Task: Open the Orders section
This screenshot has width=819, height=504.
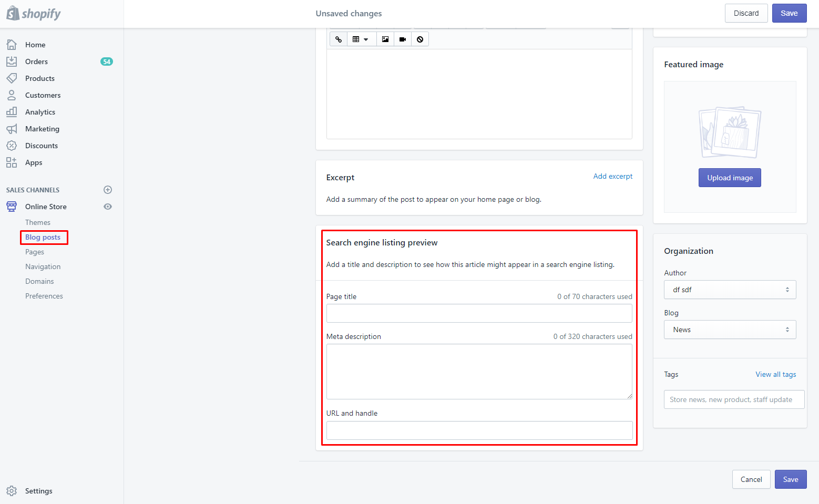Action: click(x=36, y=61)
